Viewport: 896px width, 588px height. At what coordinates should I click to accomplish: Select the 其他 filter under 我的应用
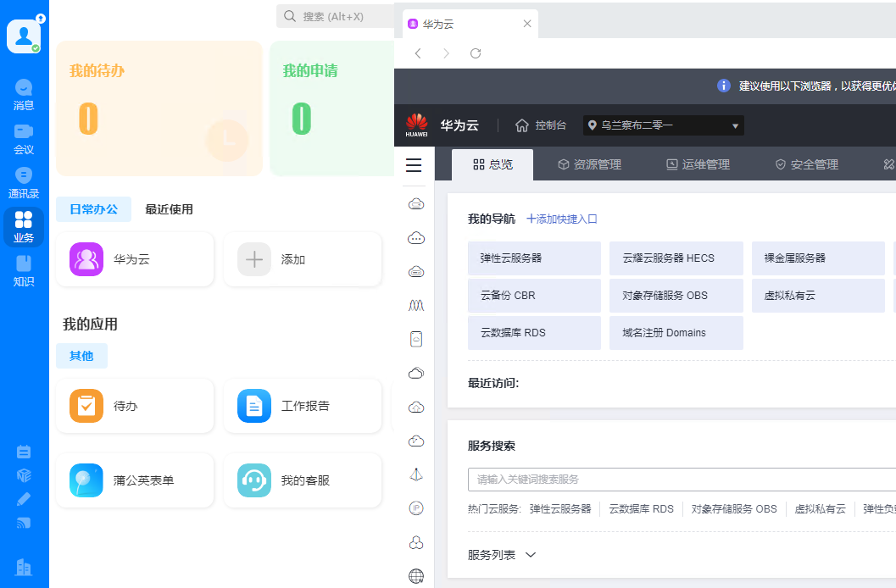click(81, 356)
